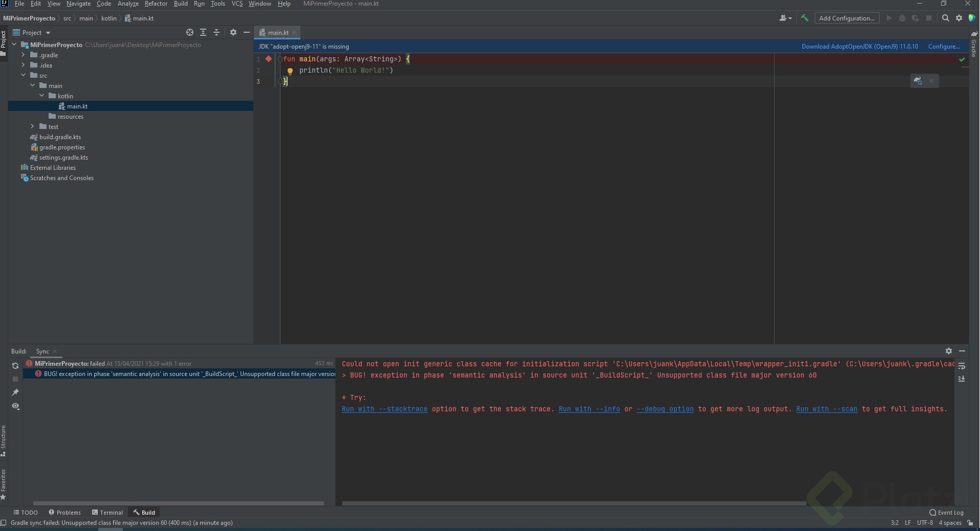Click the Add Configuration button
This screenshot has height=531, width=980.
tap(846, 18)
